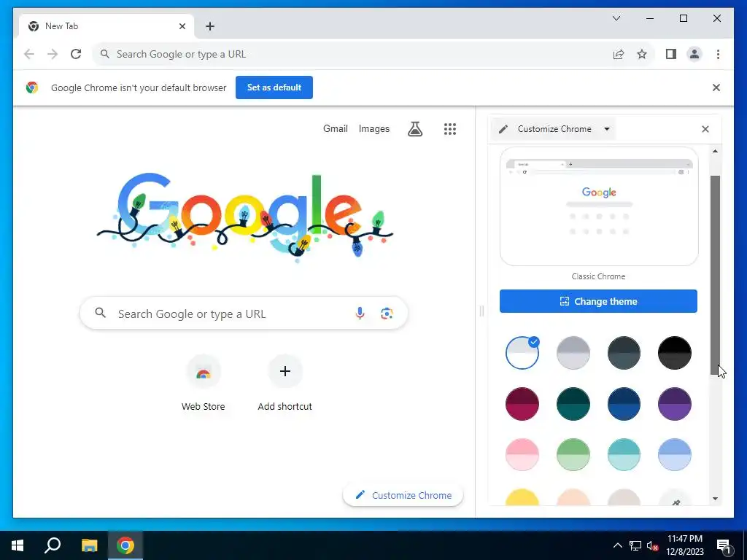Search by image with the Lens camera icon
Viewport: 747px width, 560px height.
(x=387, y=314)
